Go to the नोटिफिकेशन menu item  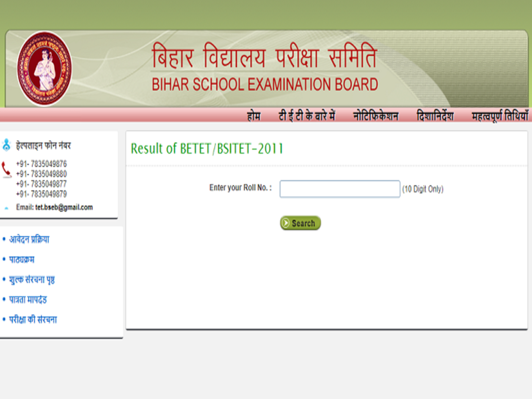point(376,117)
